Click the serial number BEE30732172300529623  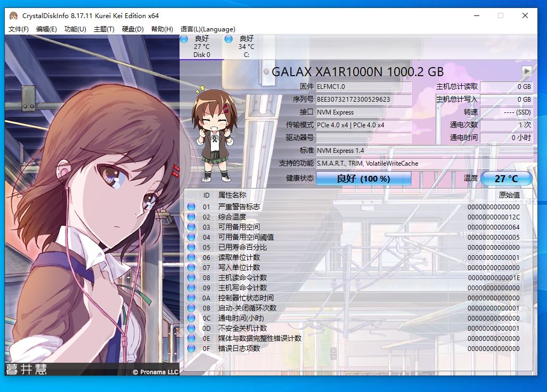(x=363, y=100)
